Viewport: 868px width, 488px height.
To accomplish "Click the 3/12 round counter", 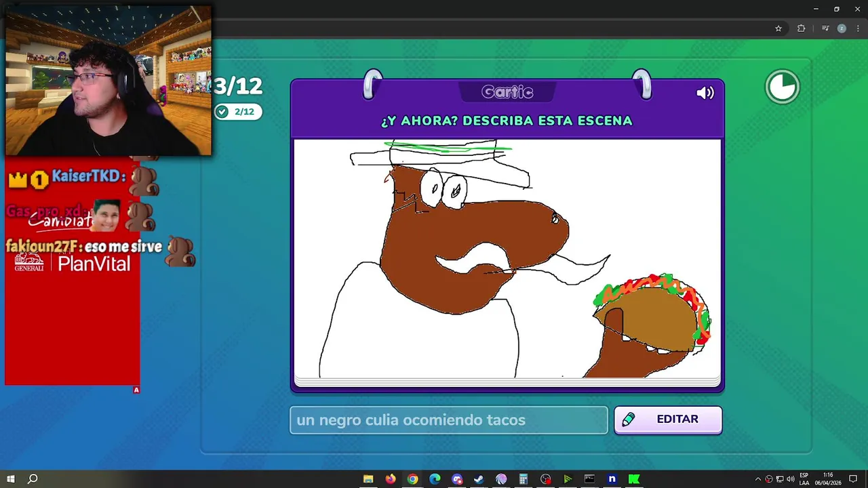I will click(237, 86).
